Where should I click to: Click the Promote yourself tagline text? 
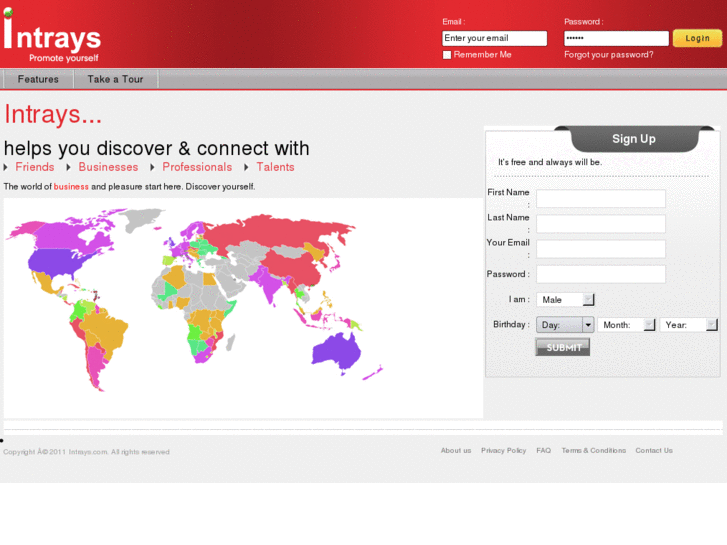click(x=64, y=58)
